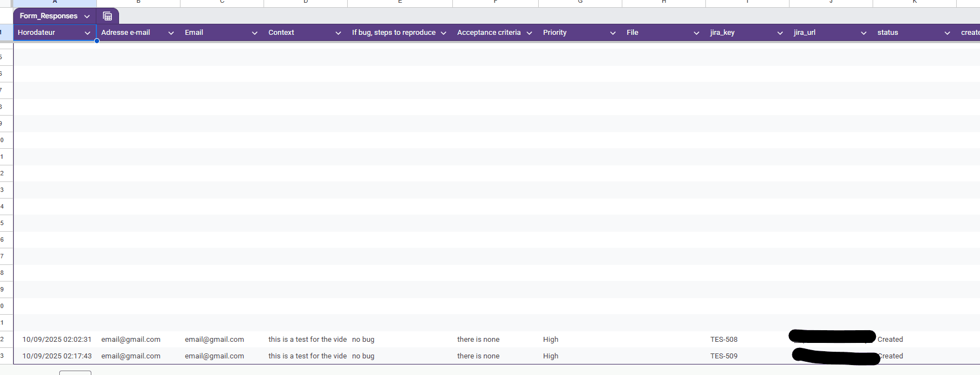The image size is (980, 375).
Task: Expand the Priority column dropdown
Action: (613, 33)
